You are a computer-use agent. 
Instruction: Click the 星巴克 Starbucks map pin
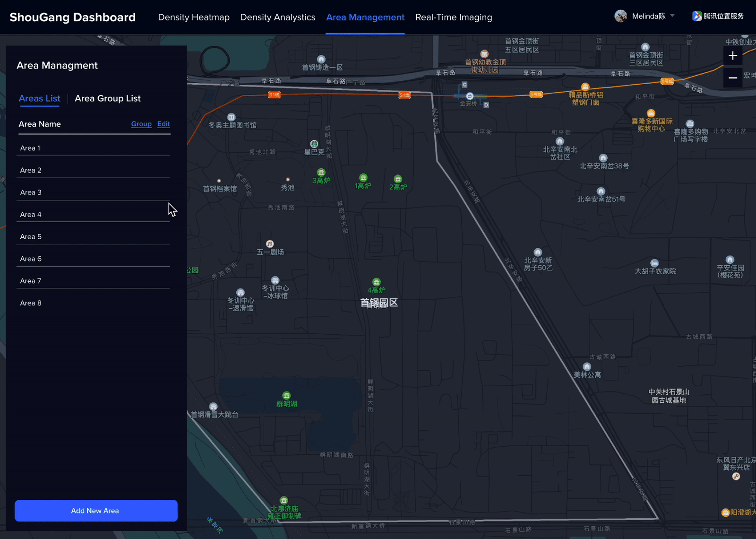pos(314,144)
